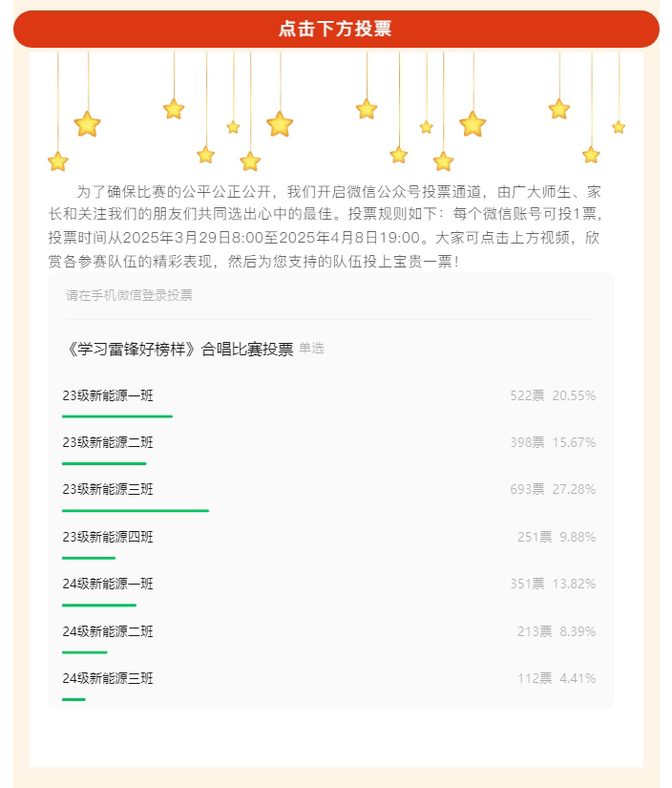Select 24级新能源一班 option
Image resolution: width=672 pixels, height=788 pixels.
[x=329, y=589]
